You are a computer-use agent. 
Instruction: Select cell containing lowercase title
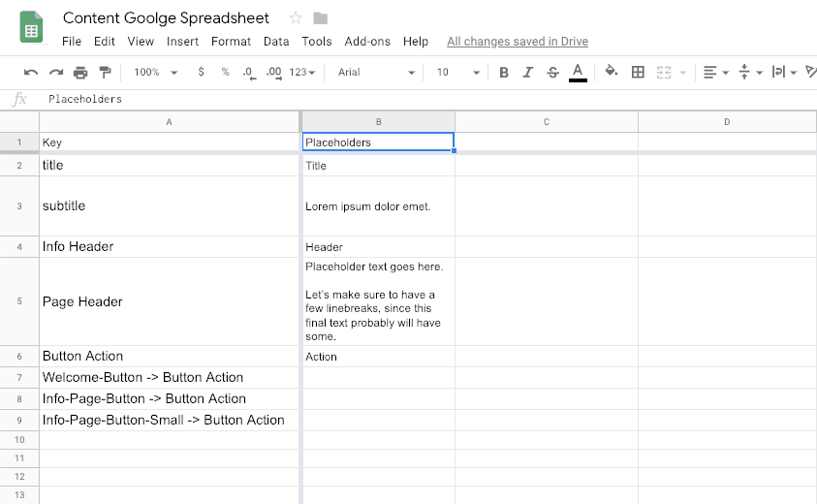[169, 165]
